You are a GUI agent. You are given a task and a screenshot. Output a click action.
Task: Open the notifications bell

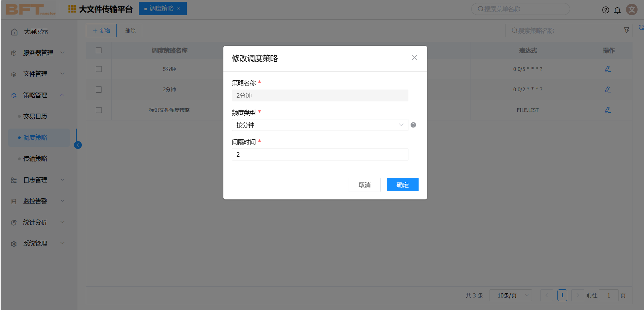(618, 10)
